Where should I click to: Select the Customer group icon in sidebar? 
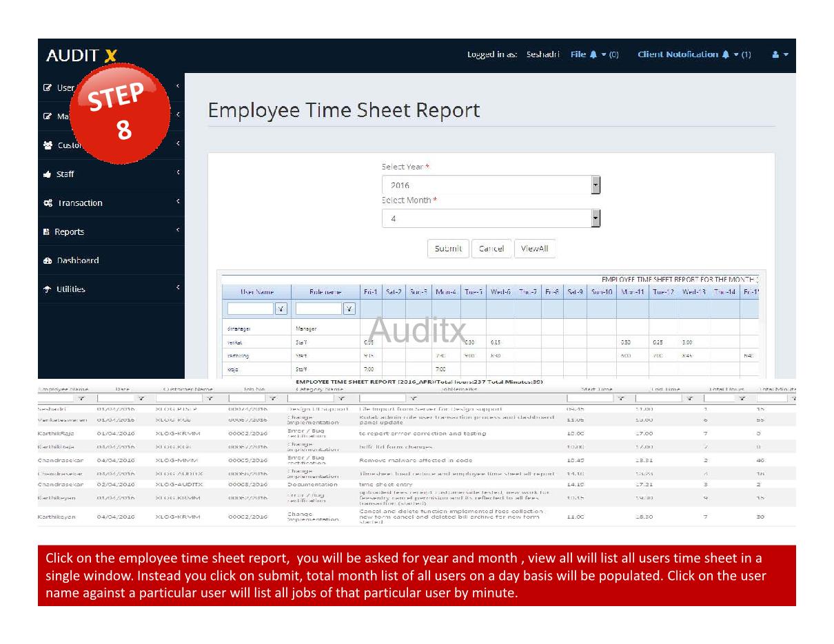(x=49, y=145)
